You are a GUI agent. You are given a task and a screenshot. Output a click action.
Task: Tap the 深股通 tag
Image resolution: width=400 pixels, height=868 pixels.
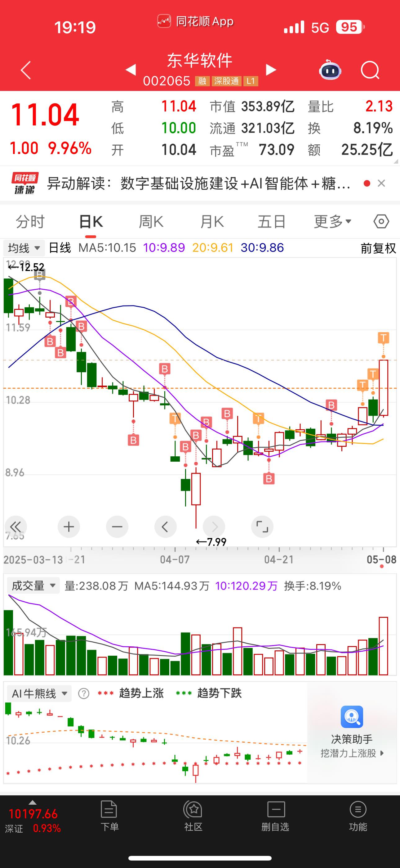pos(226,81)
